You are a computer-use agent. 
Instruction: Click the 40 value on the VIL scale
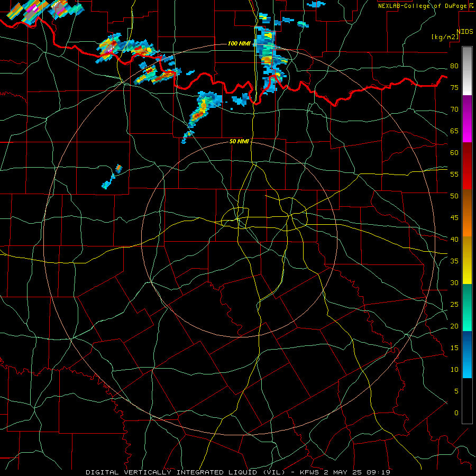(x=454, y=240)
